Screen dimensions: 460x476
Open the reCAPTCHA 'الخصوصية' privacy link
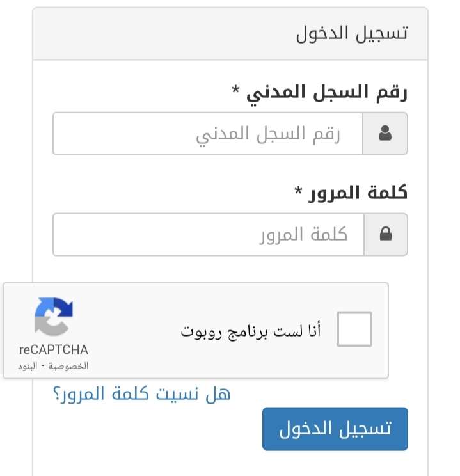coord(68,366)
